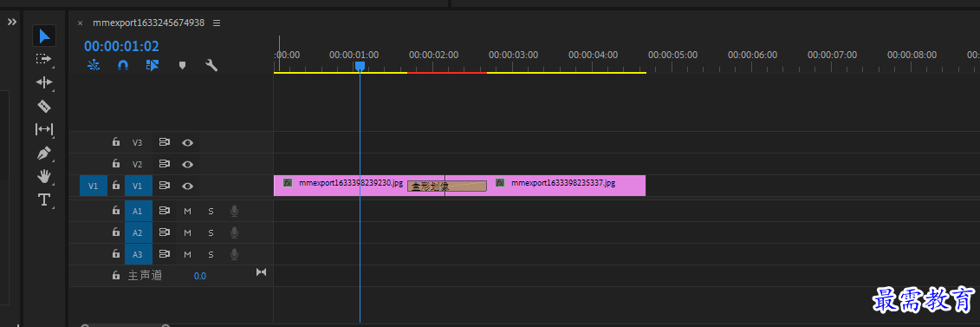The height and width of the screenshot is (327, 980).
Task: Toggle V1 track targeting button
Action: [x=138, y=186]
